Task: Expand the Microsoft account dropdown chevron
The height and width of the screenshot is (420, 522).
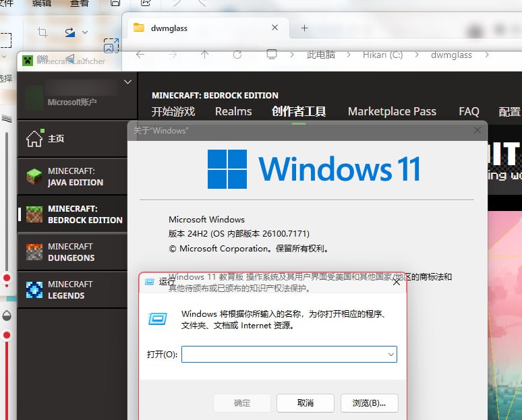Action: click(128, 82)
